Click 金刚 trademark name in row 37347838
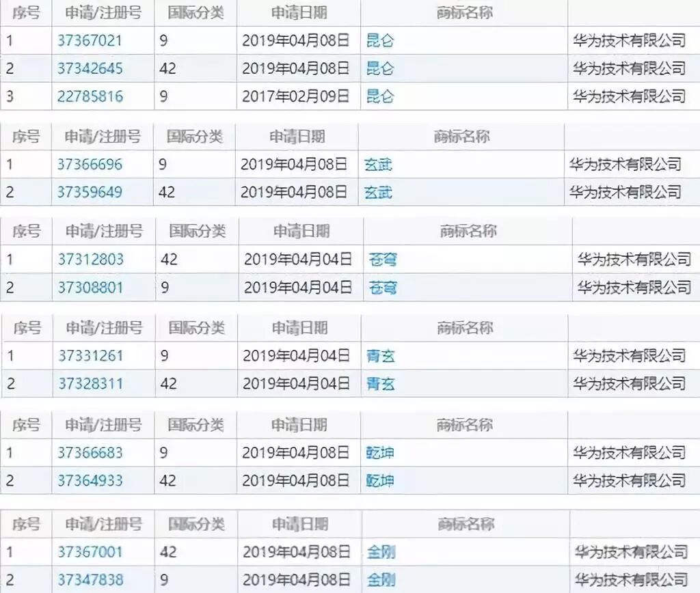 click(381, 579)
